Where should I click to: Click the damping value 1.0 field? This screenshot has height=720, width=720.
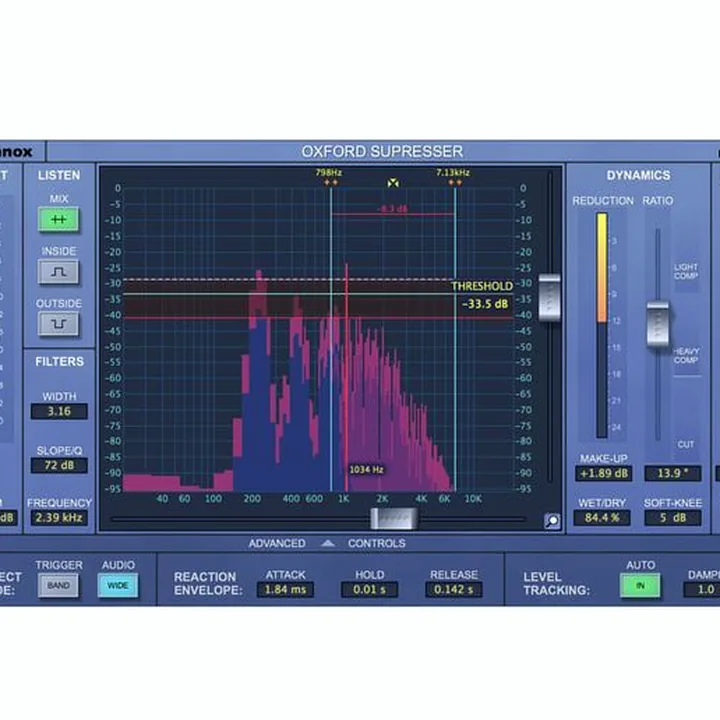[702, 590]
